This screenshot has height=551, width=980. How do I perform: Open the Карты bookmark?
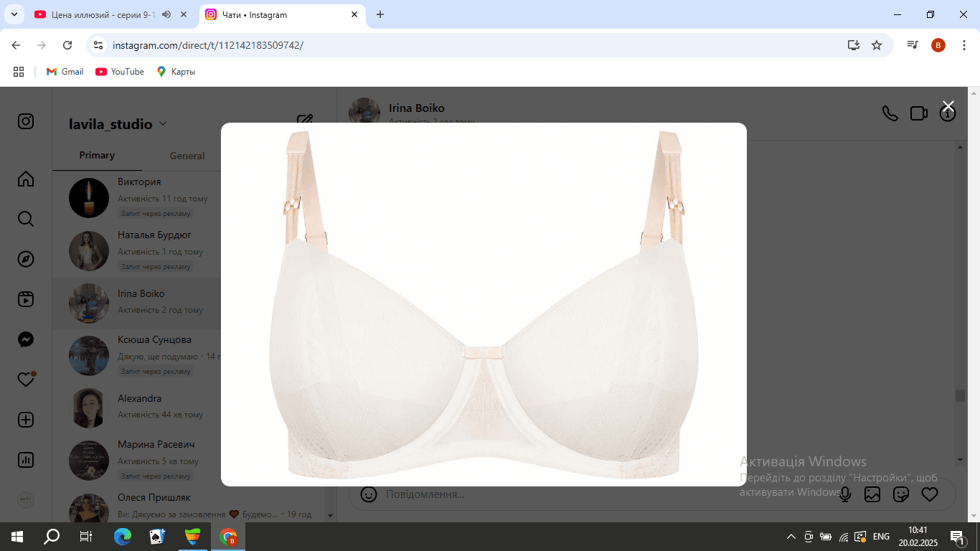point(176,72)
